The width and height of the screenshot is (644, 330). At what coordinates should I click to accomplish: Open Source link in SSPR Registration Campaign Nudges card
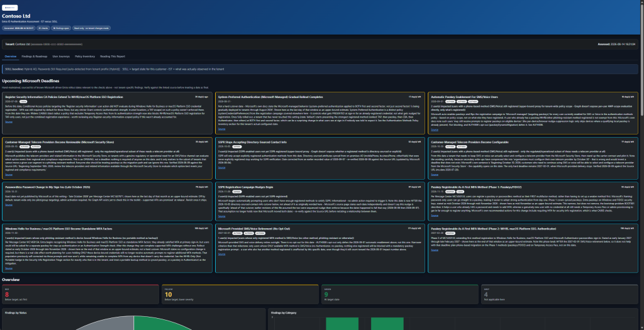click(x=222, y=216)
